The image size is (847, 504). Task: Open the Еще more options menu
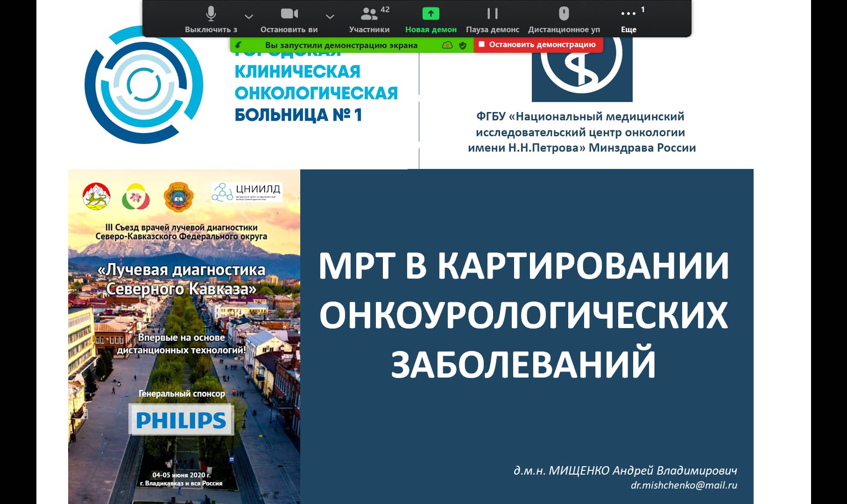tap(628, 19)
